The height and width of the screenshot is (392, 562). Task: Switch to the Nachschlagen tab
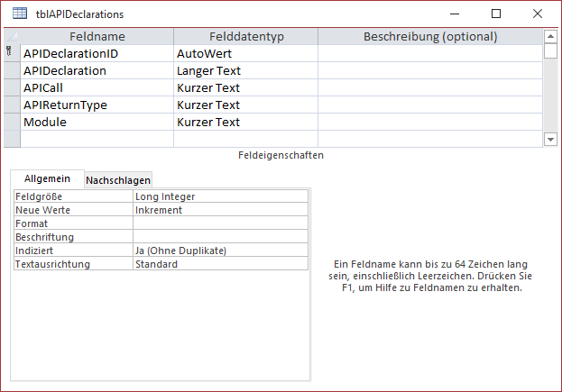point(118,180)
